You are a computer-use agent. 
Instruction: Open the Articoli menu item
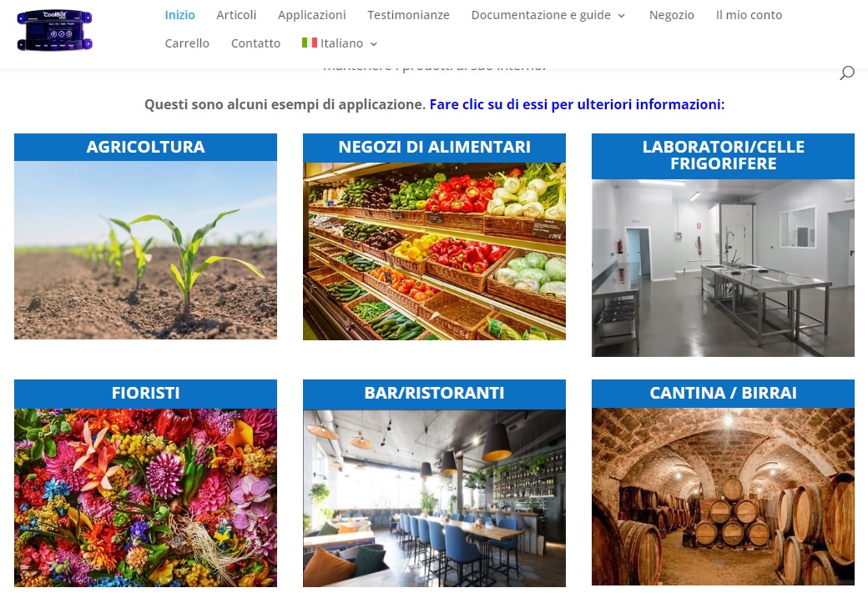pos(236,15)
